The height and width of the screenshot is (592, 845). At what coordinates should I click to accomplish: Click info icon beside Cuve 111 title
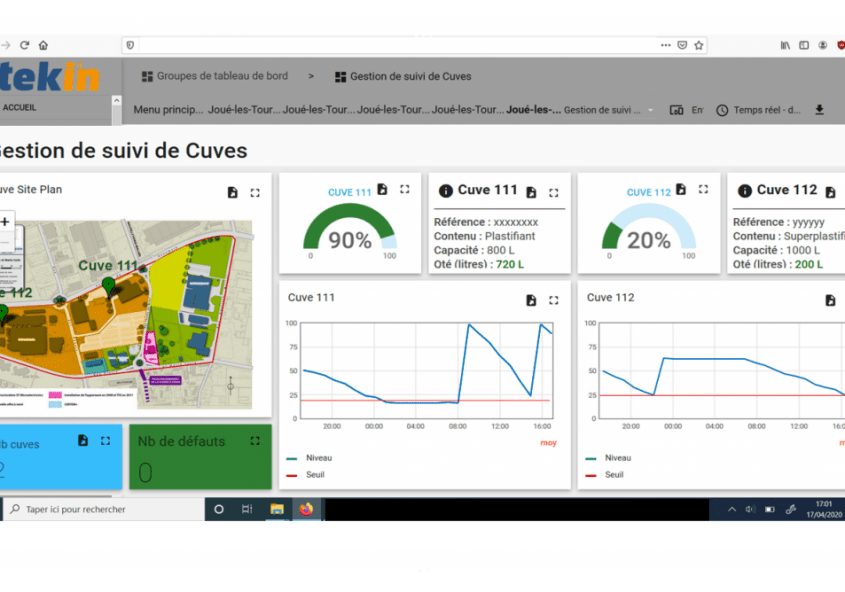tap(445, 191)
